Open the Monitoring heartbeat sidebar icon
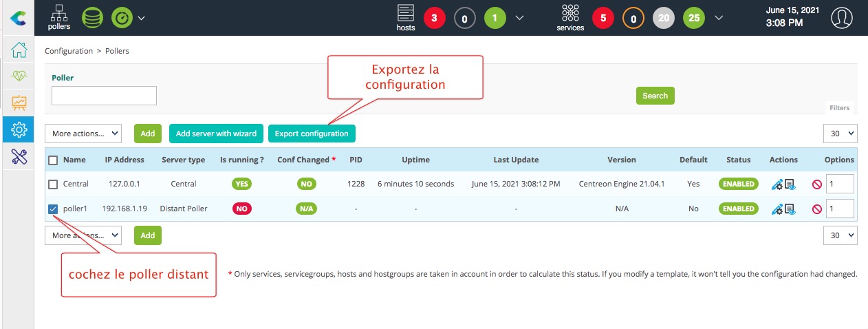 [19, 76]
